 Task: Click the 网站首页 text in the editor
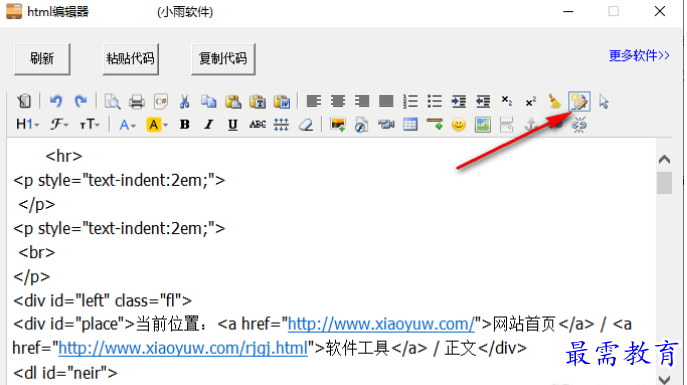524,325
